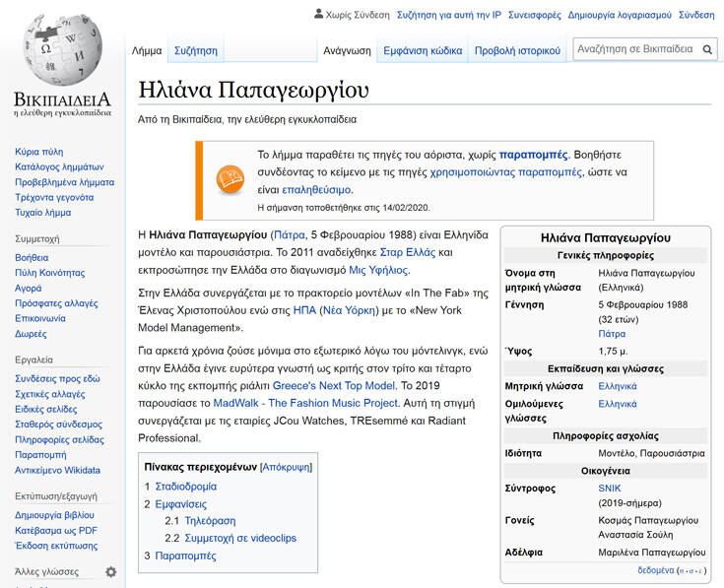Open Greece's Next Top Model link

pyautogui.click(x=334, y=386)
